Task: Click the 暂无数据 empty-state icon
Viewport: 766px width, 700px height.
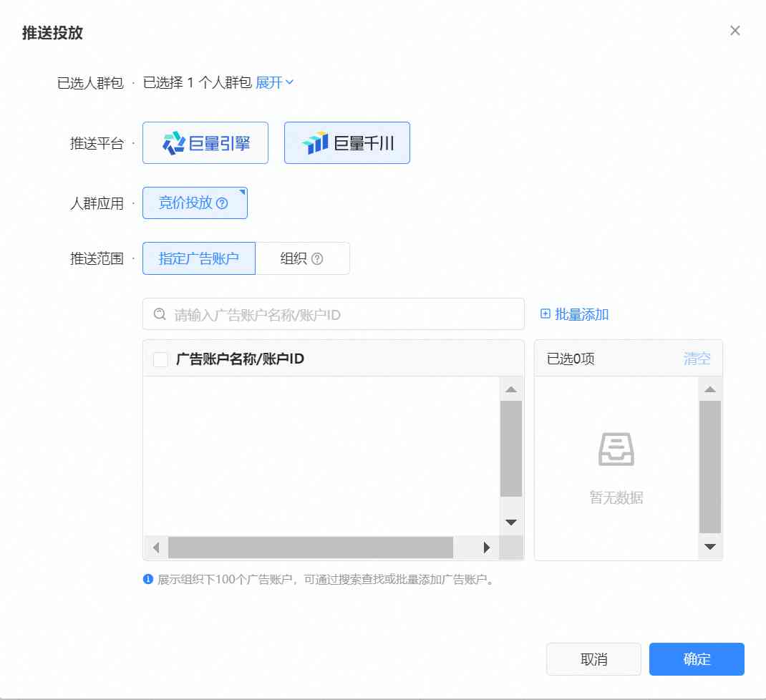Action: (x=616, y=449)
